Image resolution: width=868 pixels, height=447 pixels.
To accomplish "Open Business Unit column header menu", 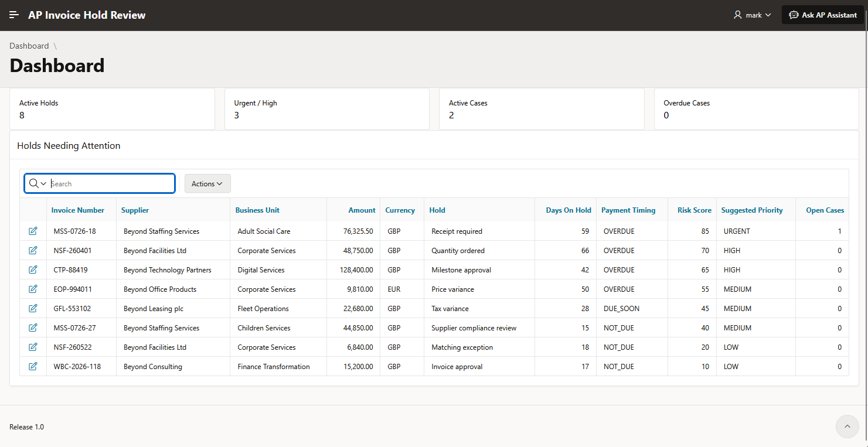I will coord(257,210).
